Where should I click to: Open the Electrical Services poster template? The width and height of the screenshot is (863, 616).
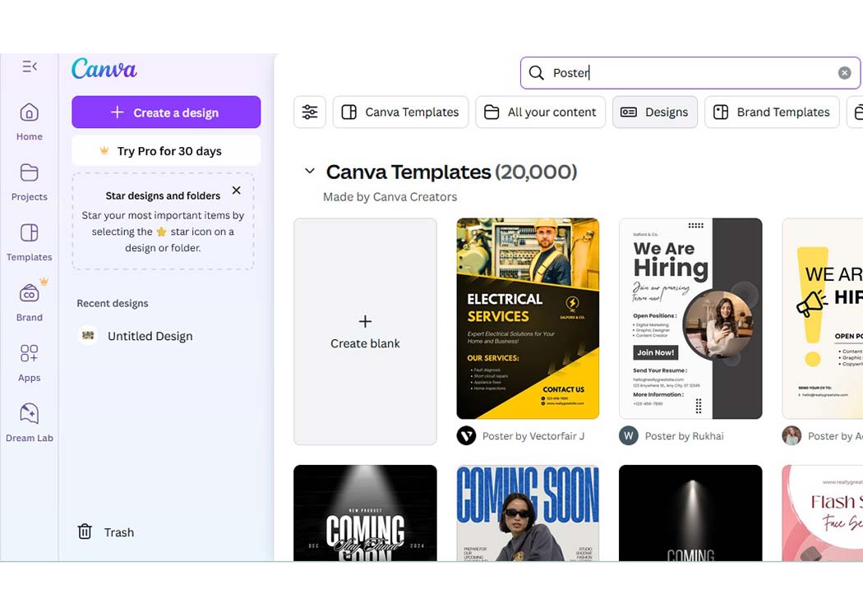[528, 319]
